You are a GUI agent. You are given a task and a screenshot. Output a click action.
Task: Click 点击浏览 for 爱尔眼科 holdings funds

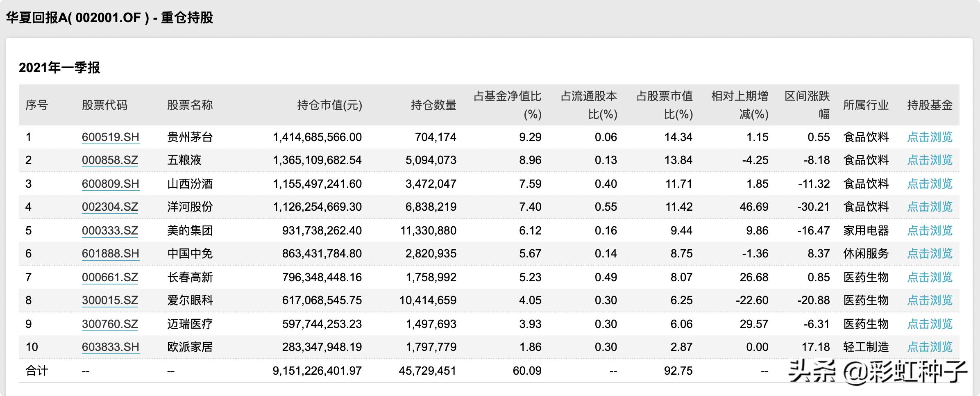(932, 300)
